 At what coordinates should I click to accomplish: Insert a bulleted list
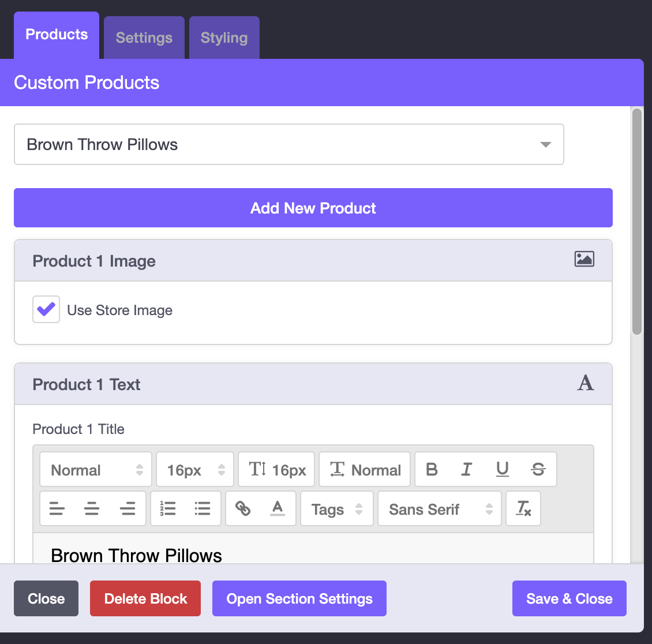[203, 509]
